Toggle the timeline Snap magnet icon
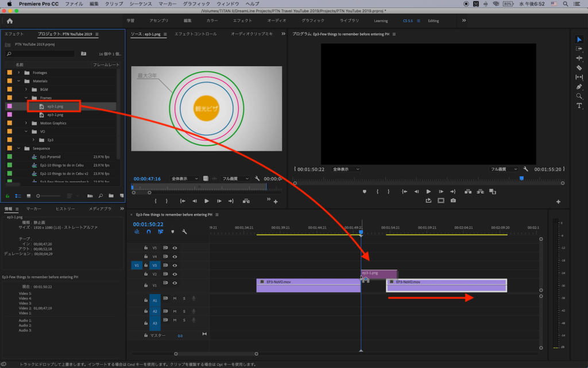 tap(149, 232)
